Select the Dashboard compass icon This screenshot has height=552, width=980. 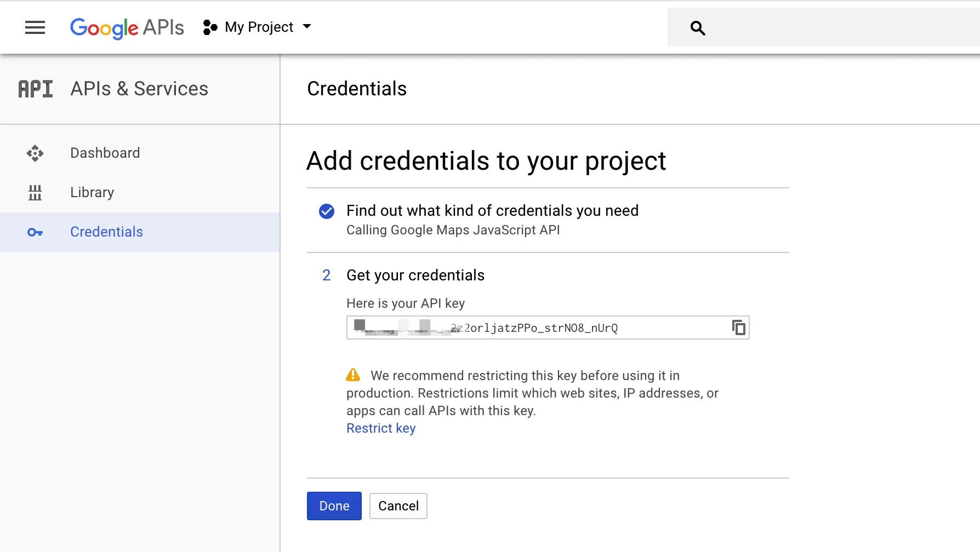[x=35, y=153]
